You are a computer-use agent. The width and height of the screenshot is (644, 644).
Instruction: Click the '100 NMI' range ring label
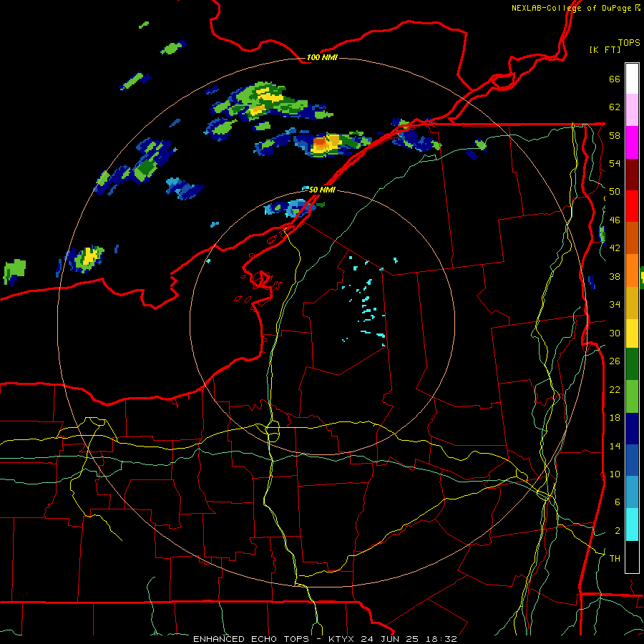coord(322,57)
